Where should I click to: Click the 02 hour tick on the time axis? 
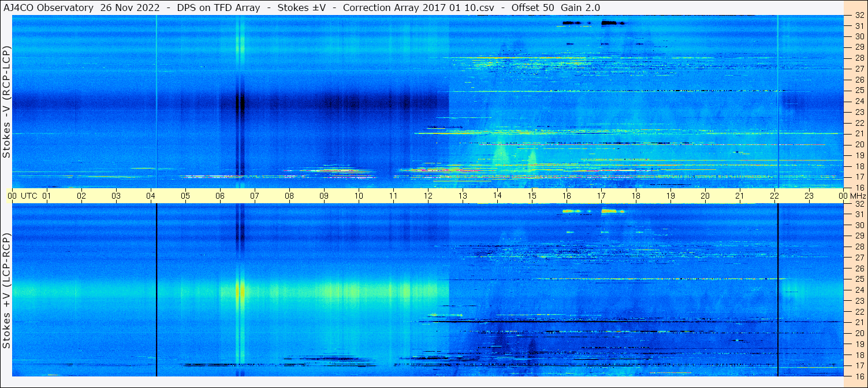[x=81, y=196]
